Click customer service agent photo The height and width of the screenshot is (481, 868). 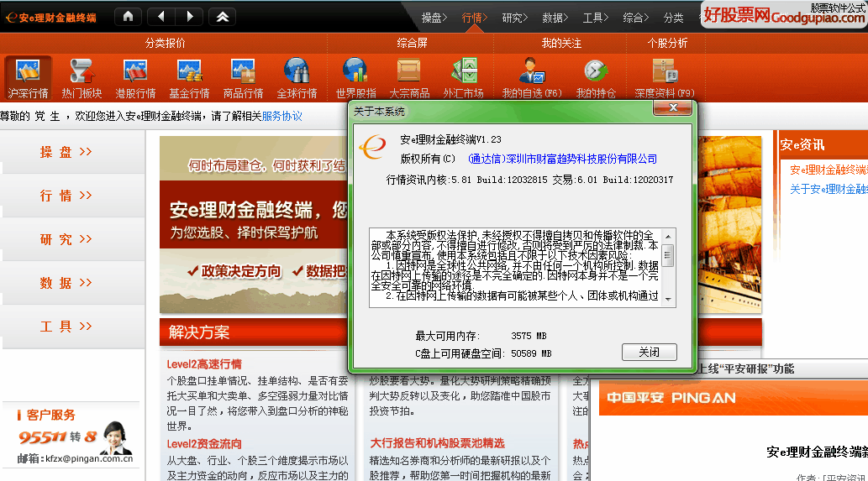coord(116,437)
